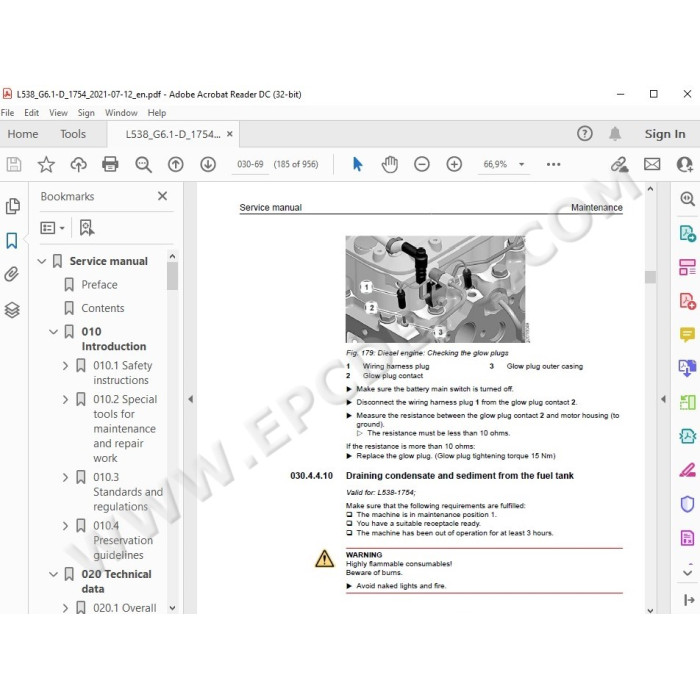
Task: Open the find text magnifier icon
Action: click(143, 164)
